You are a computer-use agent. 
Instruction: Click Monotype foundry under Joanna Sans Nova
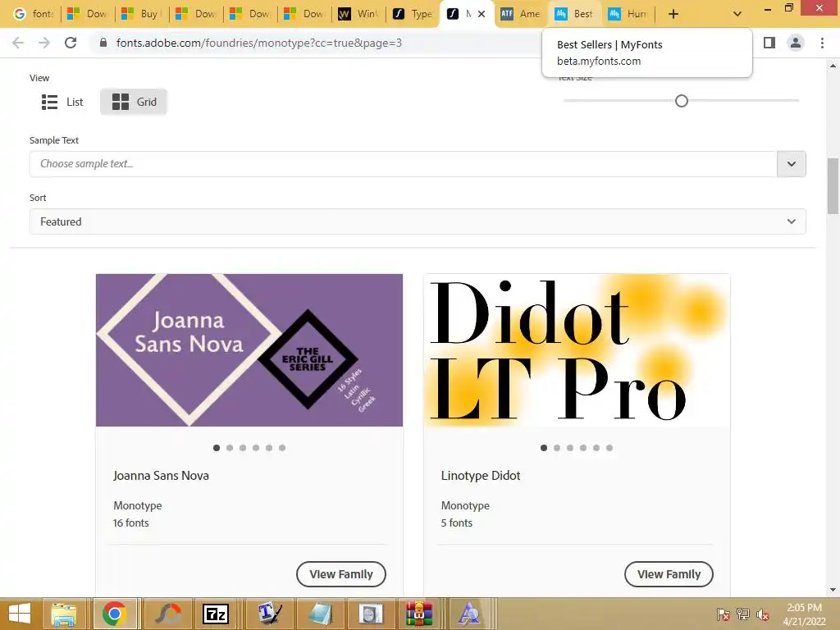[x=137, y=505]
